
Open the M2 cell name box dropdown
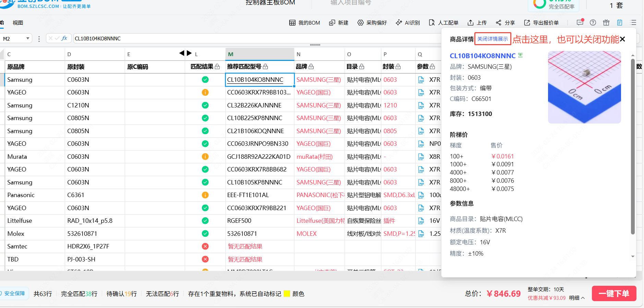click(x=28, y=39)
